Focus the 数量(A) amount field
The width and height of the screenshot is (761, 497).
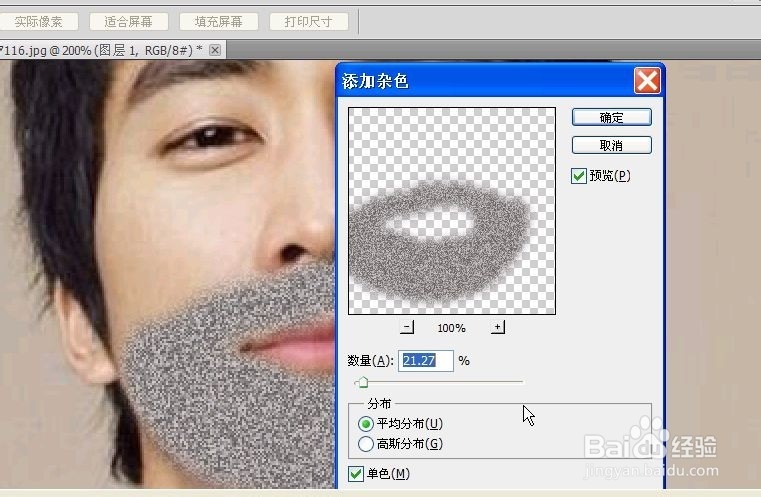tap(426, 361)
